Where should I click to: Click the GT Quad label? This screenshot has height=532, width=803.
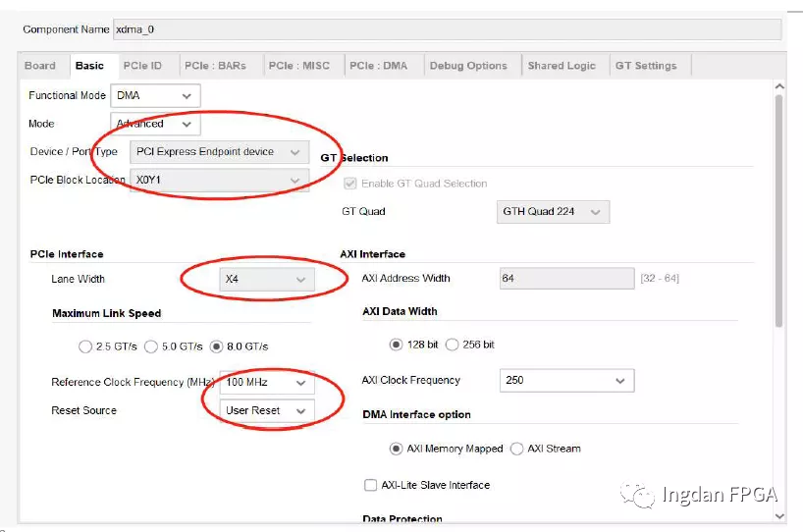tap(363, 211)
